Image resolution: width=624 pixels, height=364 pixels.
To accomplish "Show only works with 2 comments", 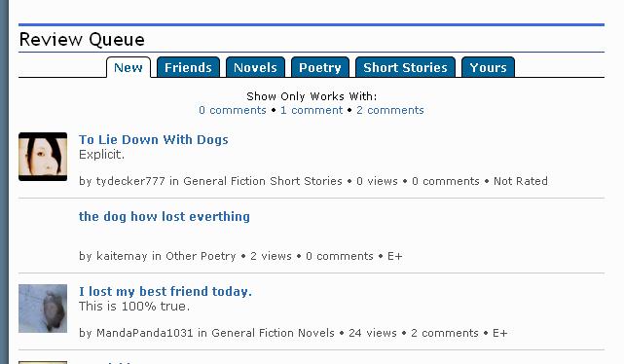I will pos(390,110).
